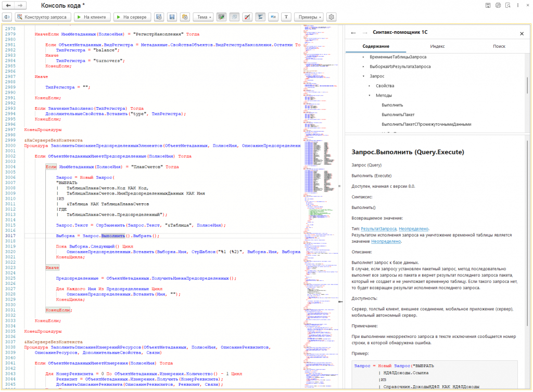Collapse the Запрос tree node
Image resolution: width=533 pixels, height=392 pixels.
pyautogui.click(x=363, y=76)
